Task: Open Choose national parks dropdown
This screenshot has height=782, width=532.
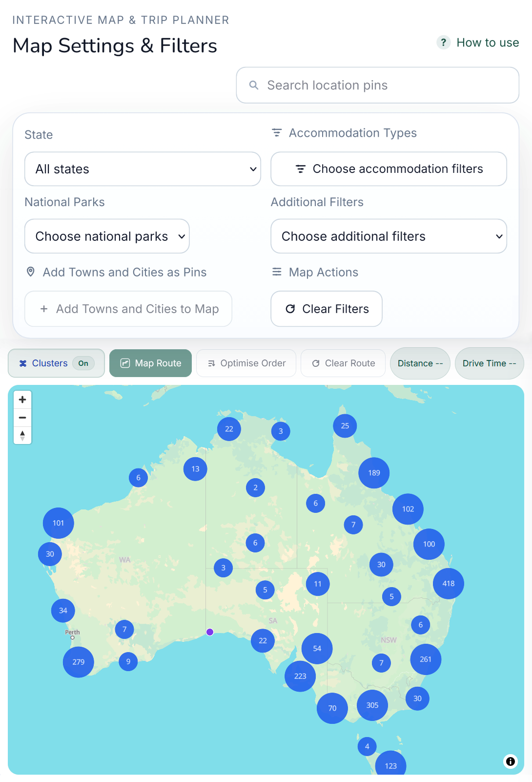Action: 107,236
